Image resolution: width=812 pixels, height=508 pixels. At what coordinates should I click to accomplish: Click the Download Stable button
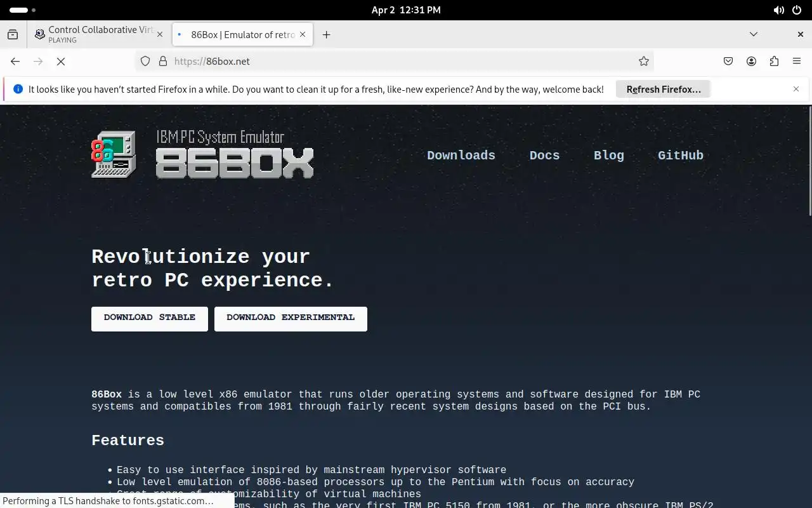coord(150,319)
